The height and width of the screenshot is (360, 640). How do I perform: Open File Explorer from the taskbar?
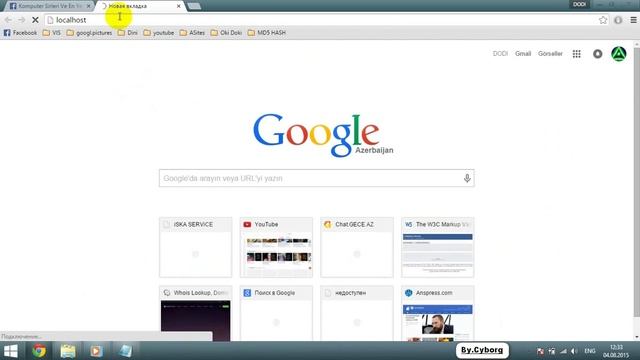tap(68, 351)
